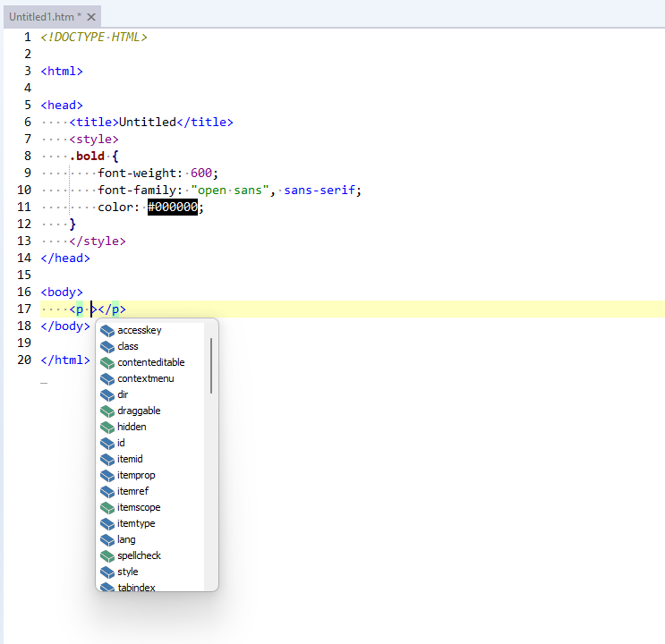The image size is (665, 644).
Task: Click the icon beside spellcheck suggestion
Action: click(x=107, y=556)
